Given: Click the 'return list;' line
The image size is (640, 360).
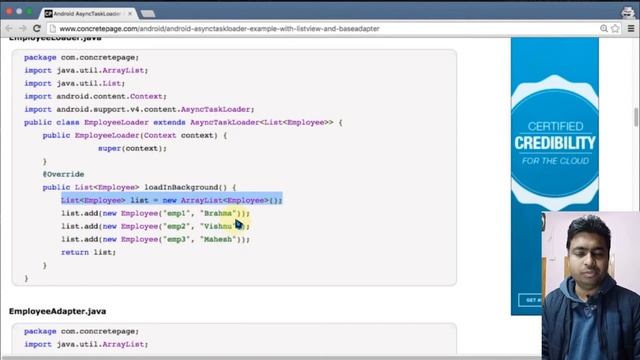Looking at the screenshot, I should click(89, 253).
